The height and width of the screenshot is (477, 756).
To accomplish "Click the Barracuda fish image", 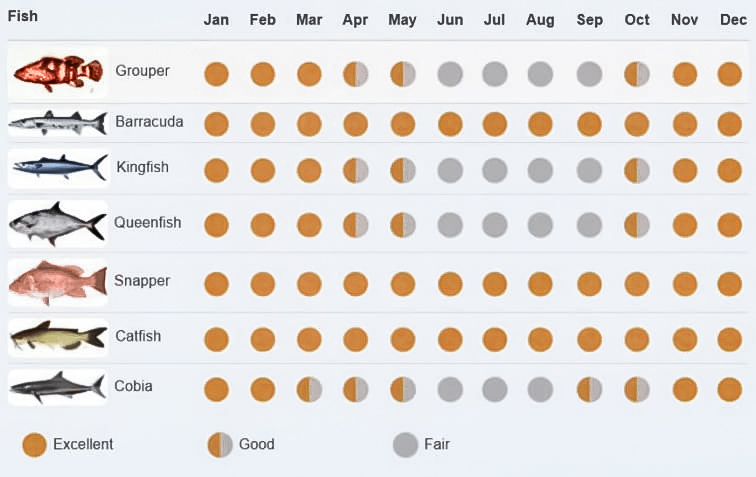I will point(58,123).
